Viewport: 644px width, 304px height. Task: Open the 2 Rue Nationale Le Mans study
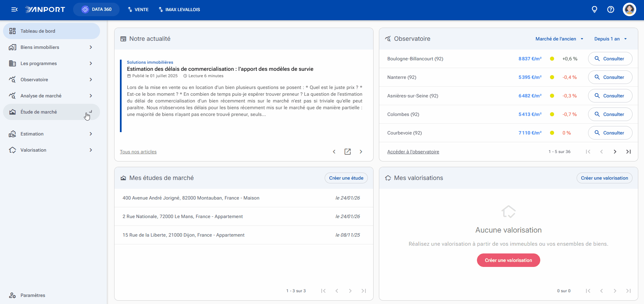pyautogui.click(x=244, y=216)
